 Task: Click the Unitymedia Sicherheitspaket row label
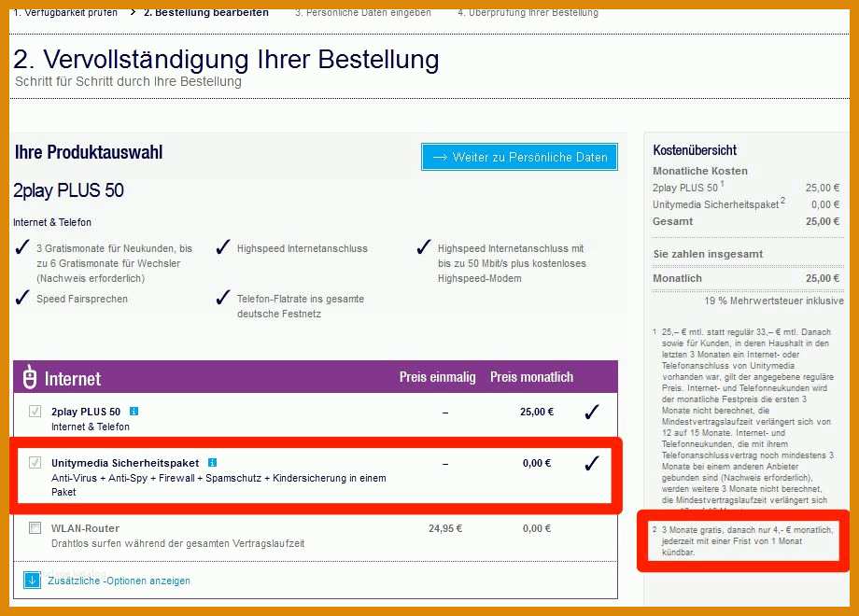tap(125, 463)
